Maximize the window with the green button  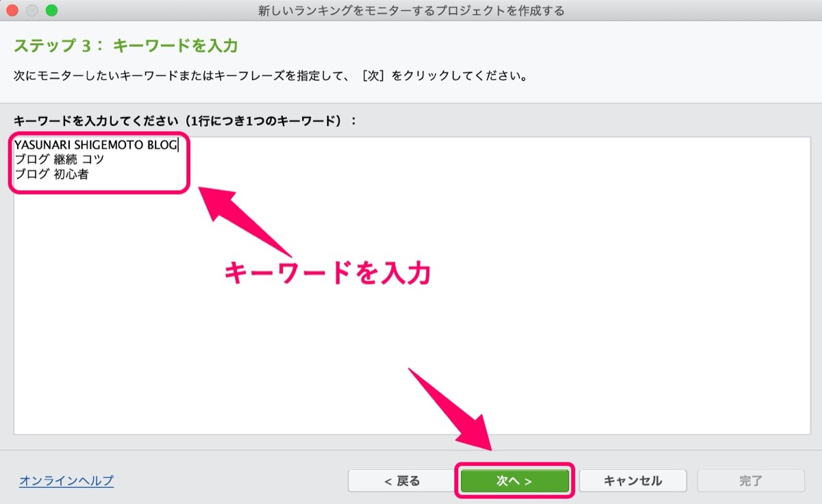(51, 10)
